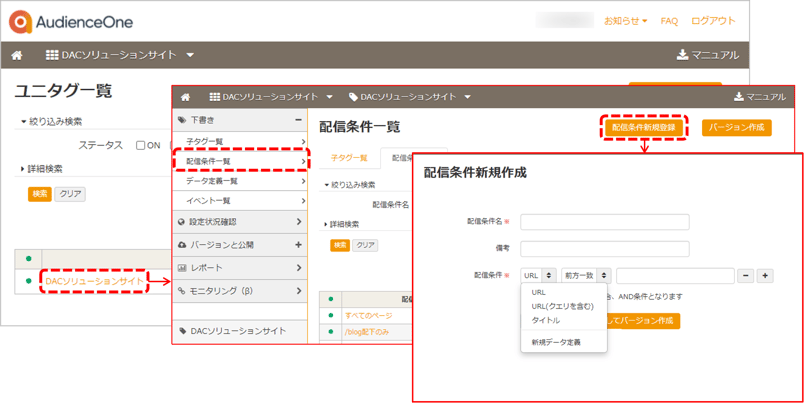Click the 配信条件 value input field
Image resolution: width=804 pixels, height=403 pixels.
click(675, 276)
